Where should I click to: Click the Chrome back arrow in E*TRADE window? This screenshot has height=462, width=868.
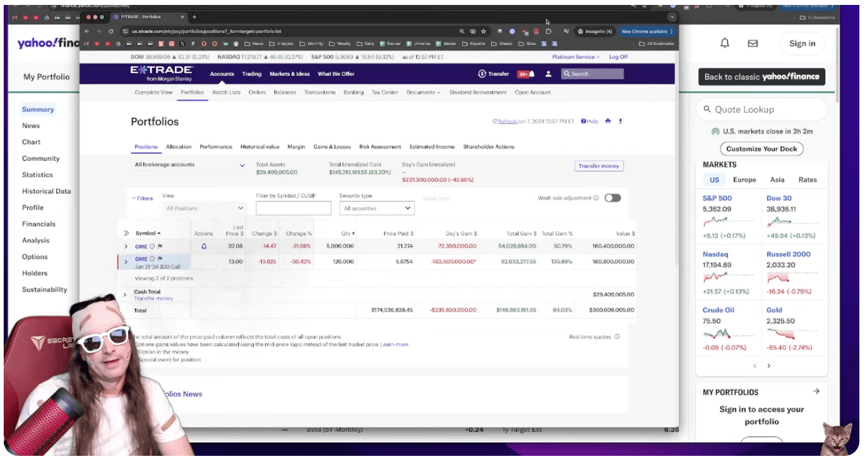[87, 31]
